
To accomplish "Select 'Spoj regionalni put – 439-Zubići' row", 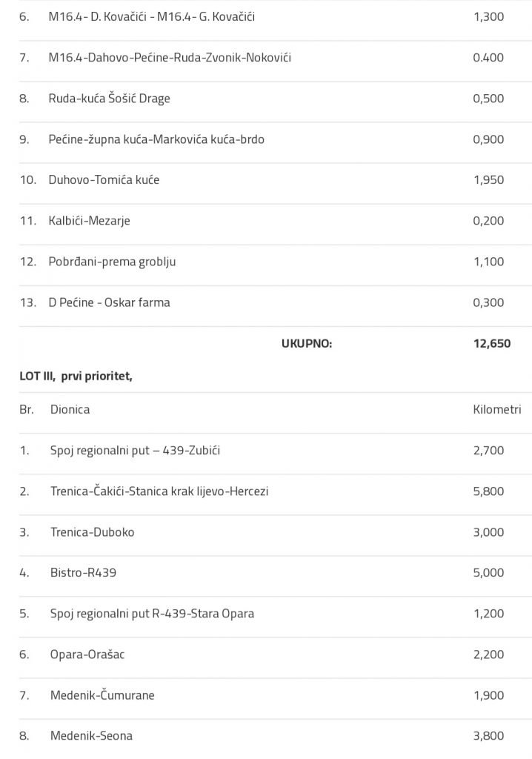I will 135,450.
